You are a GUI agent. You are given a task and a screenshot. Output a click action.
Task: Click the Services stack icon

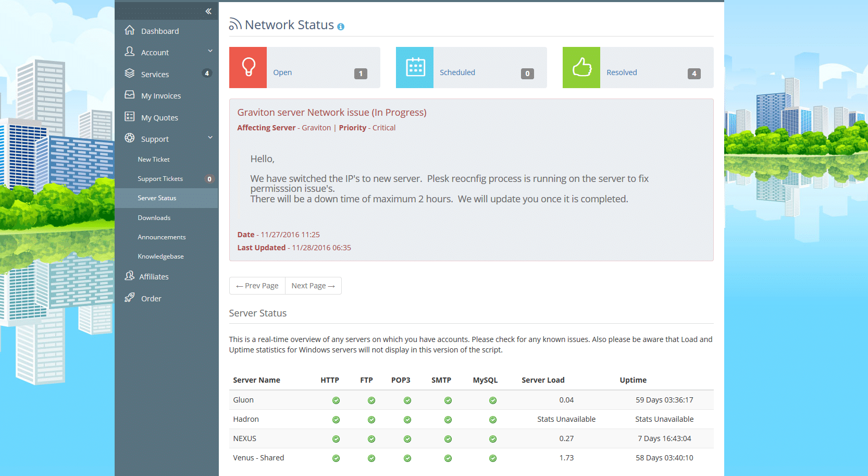tap(130, 74)
